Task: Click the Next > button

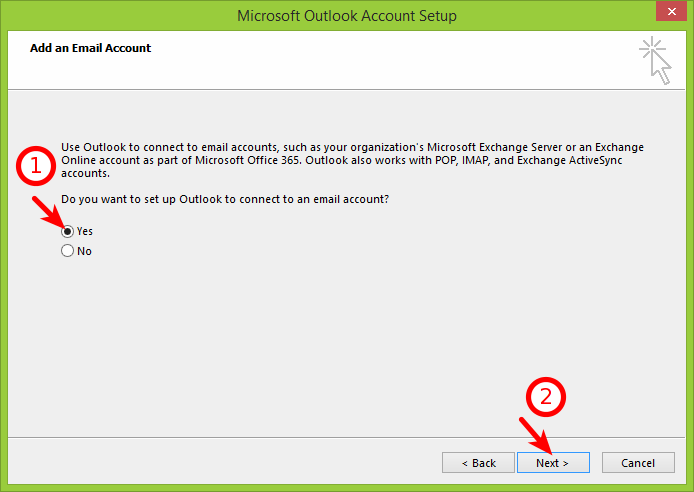Action: pyautogui.click(x=553, y=463)
